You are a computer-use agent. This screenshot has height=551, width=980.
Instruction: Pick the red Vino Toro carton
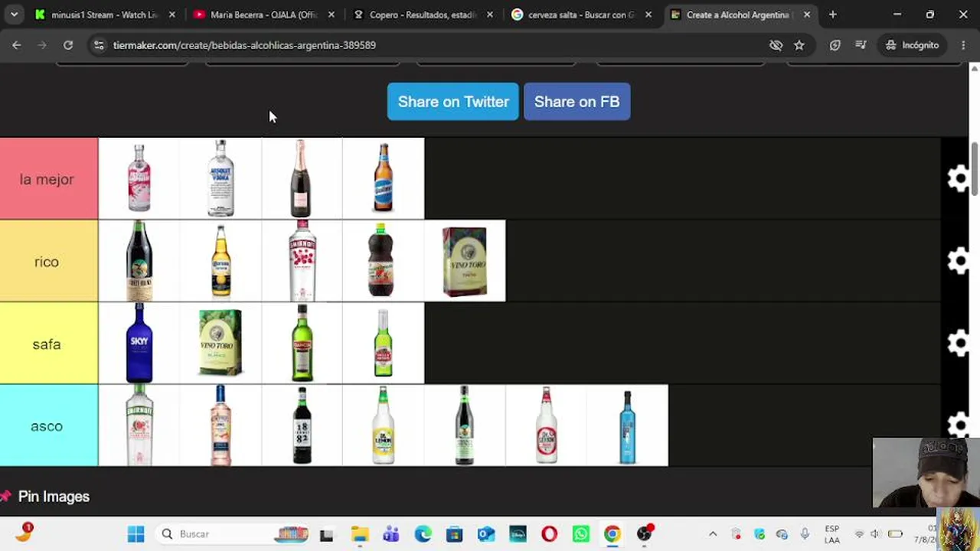(x=465, y=261)
